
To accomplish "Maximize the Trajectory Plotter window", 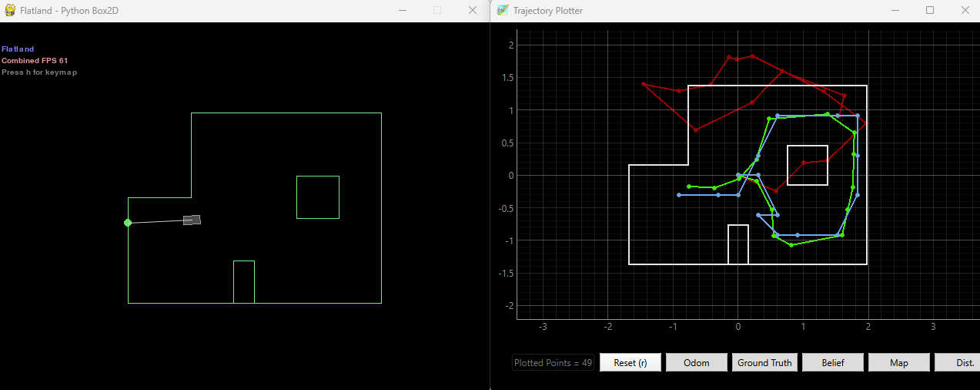I will click(930, 10).
